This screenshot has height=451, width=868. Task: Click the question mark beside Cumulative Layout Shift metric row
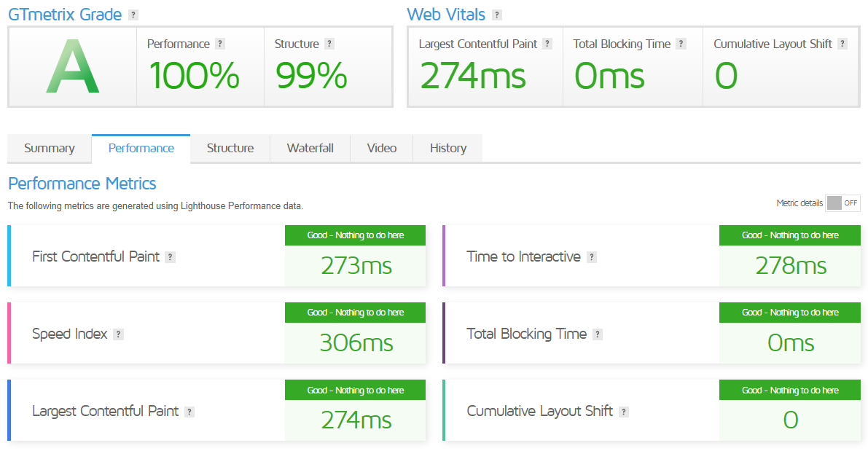624,412
